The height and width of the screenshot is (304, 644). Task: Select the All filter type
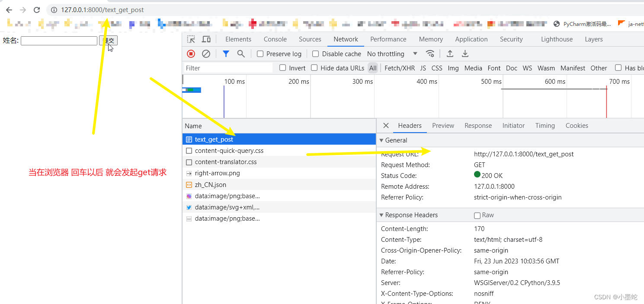373,68
